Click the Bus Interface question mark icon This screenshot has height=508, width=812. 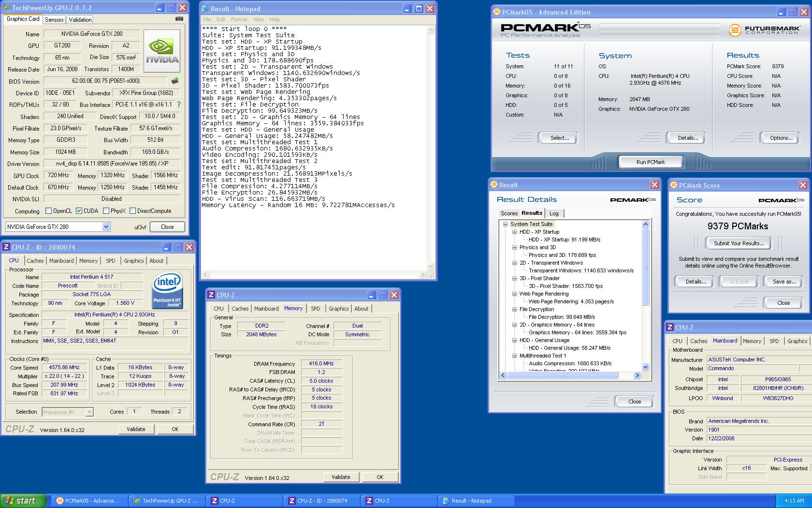[x=178, y=105]
